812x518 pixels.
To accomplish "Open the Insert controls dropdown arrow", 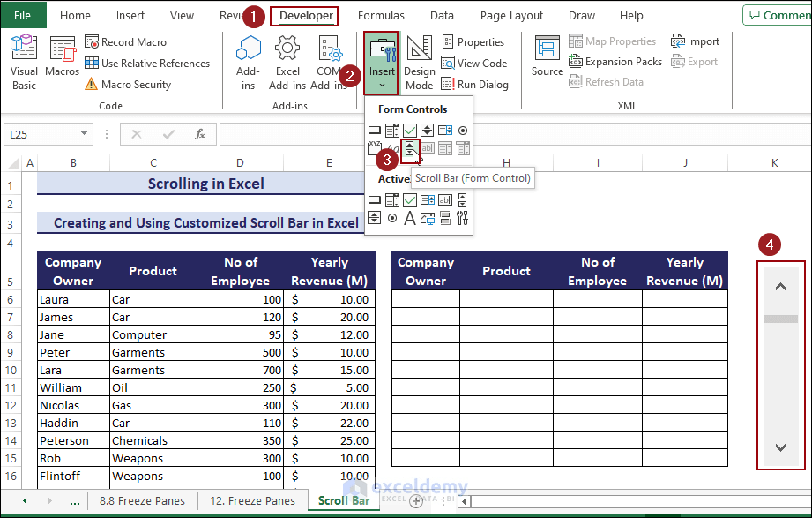I will click(382, 84).
